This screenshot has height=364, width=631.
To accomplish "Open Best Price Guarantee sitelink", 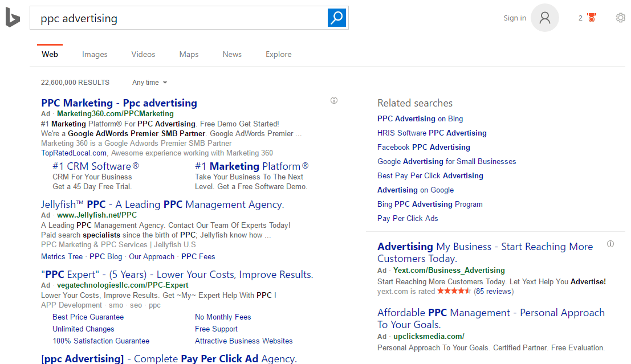I will [88, 317].
